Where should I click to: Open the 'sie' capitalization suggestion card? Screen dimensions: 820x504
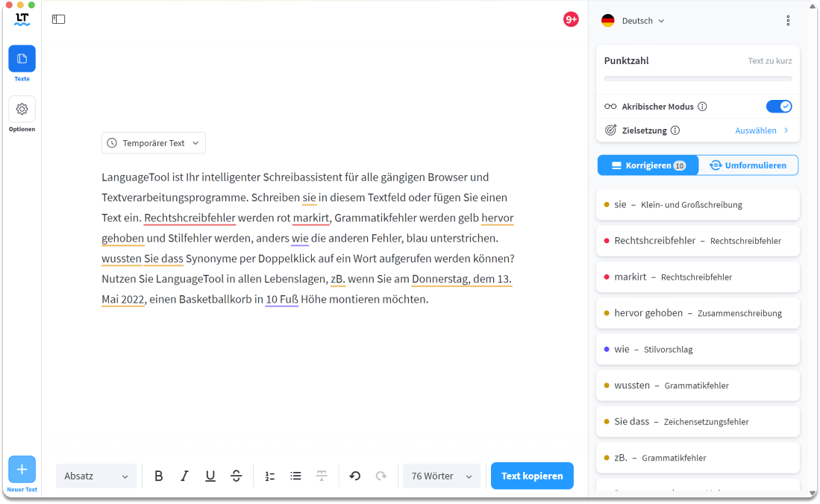698,204
